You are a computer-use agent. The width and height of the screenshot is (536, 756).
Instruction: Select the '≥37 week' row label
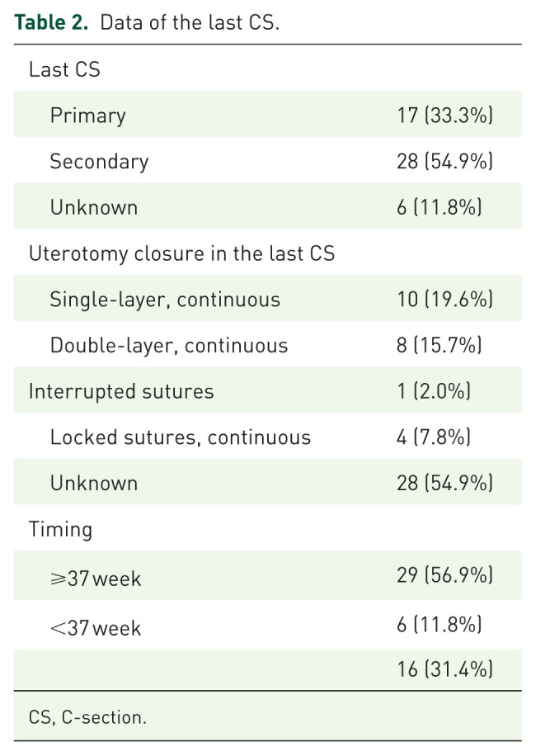(96, 579)
